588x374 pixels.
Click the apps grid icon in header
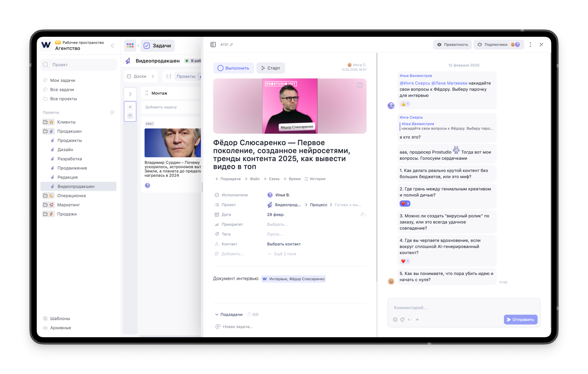point(130,45)
